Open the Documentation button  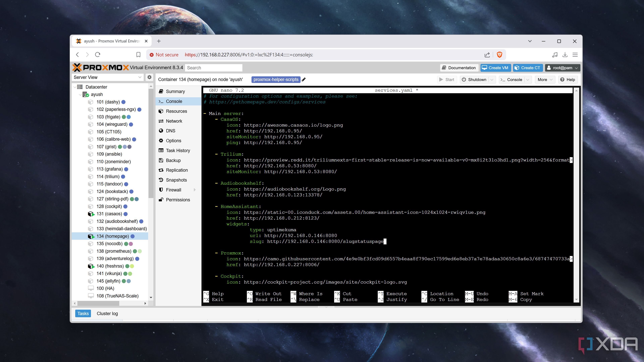(x=459, y=68)
